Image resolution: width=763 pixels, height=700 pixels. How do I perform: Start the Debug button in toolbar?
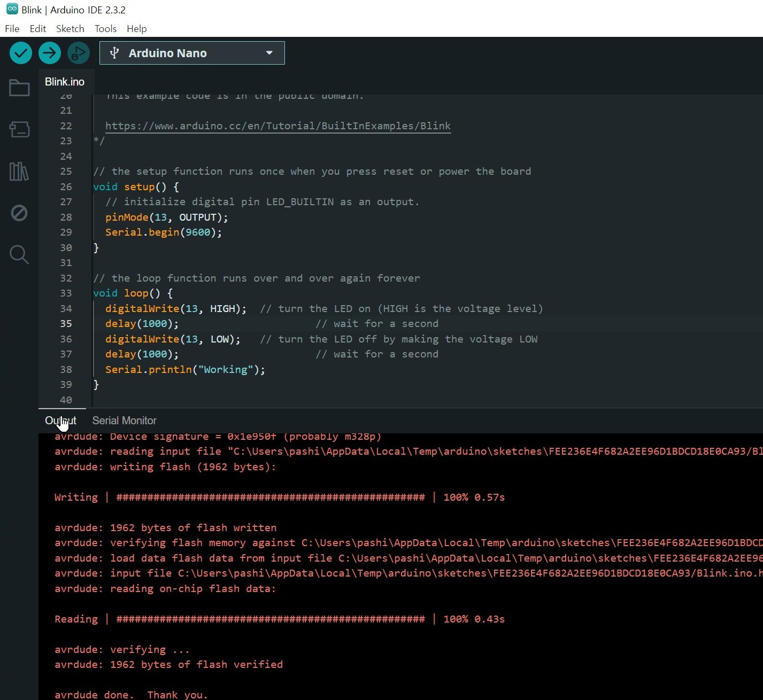[79, 53]
